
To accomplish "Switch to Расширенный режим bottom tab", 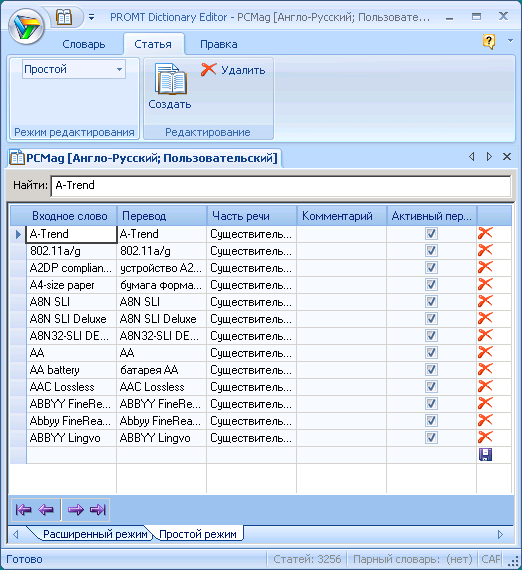I will pos(95,534).
